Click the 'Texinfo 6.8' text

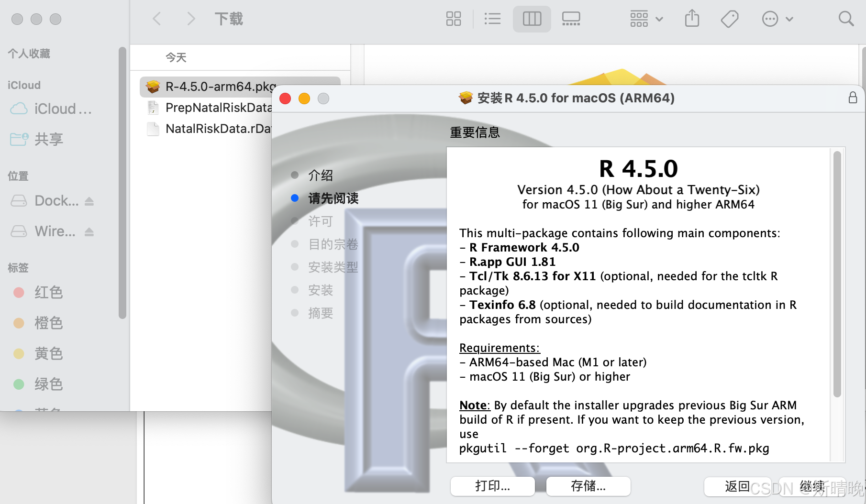coord(502,305)
